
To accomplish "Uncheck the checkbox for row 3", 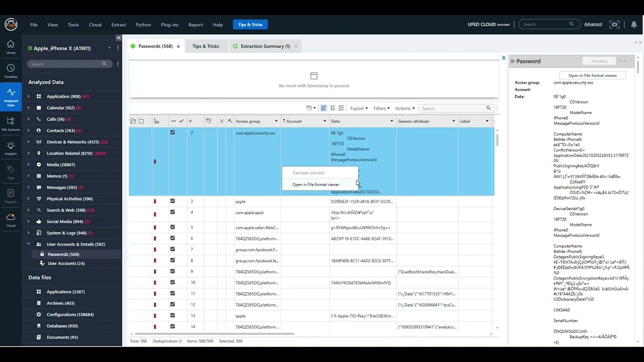I will pos(173,201).
